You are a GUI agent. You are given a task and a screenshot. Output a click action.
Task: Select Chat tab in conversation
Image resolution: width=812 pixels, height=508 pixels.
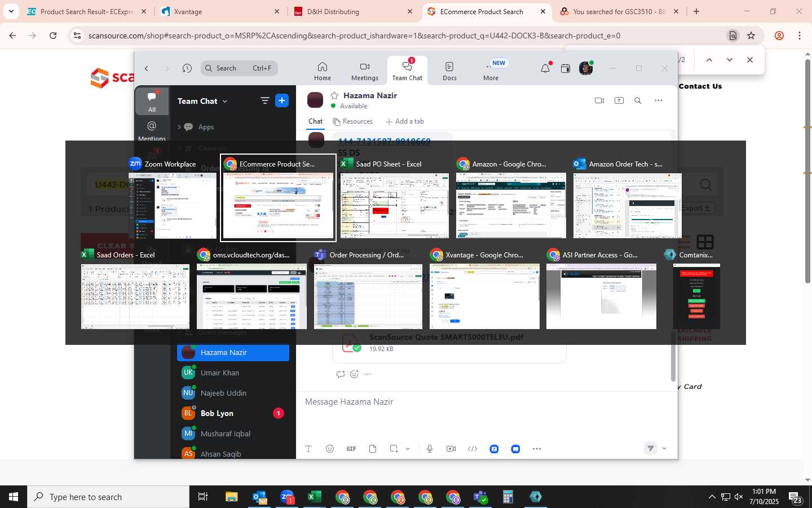[x=315, y=121]
